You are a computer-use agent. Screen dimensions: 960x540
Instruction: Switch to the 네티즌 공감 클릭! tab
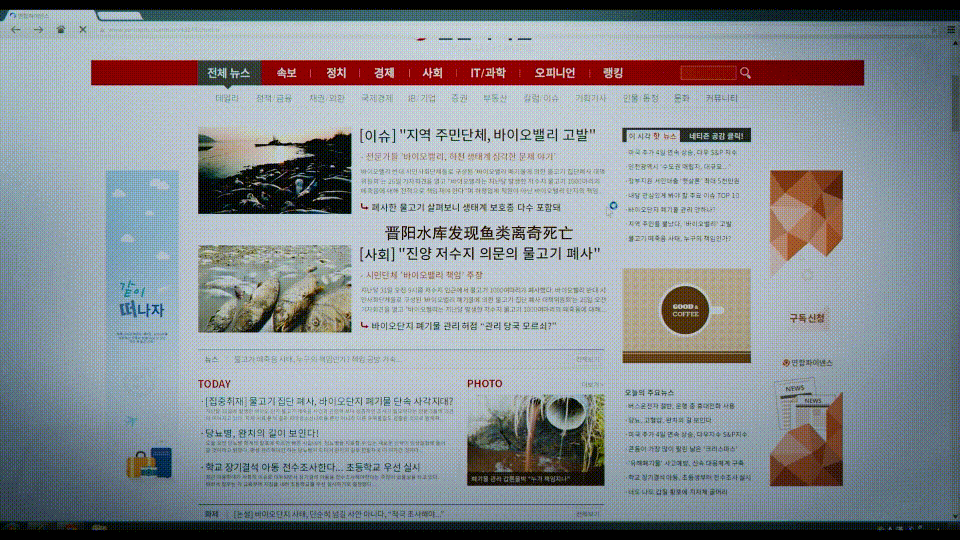716,135
